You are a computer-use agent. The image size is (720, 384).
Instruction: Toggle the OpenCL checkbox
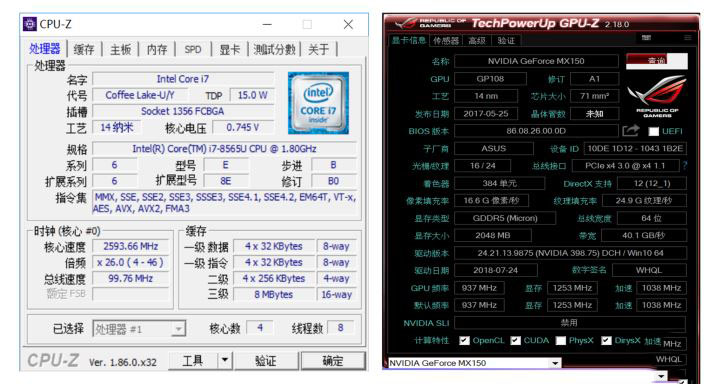(x=464, y=340)
